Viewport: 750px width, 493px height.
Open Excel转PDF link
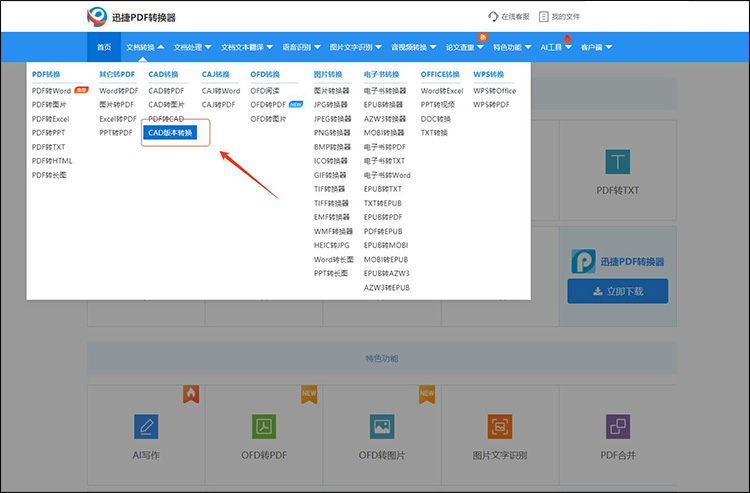pos(118,119)
